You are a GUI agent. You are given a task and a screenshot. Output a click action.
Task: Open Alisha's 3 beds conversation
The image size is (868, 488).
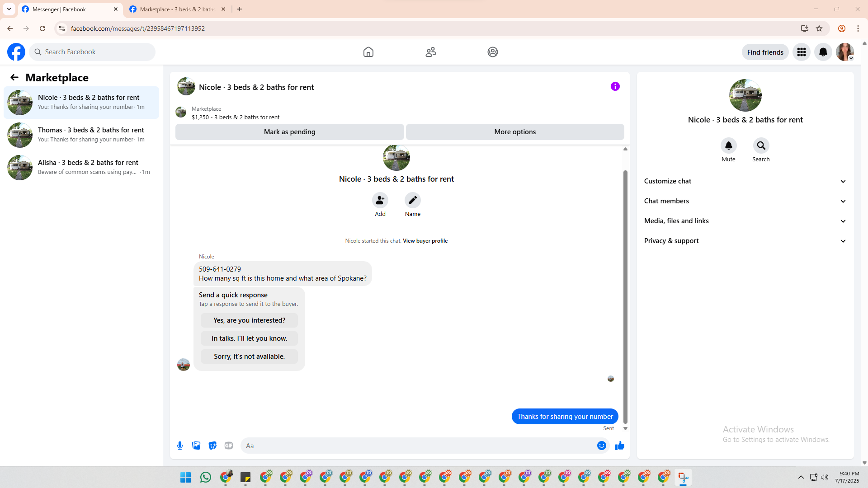81,168
